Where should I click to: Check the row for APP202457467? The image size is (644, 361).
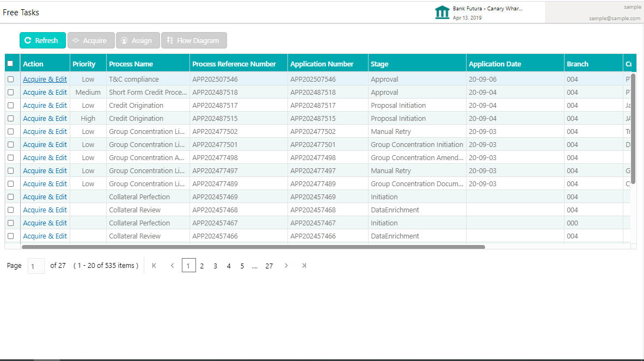[x=11, y=223]
